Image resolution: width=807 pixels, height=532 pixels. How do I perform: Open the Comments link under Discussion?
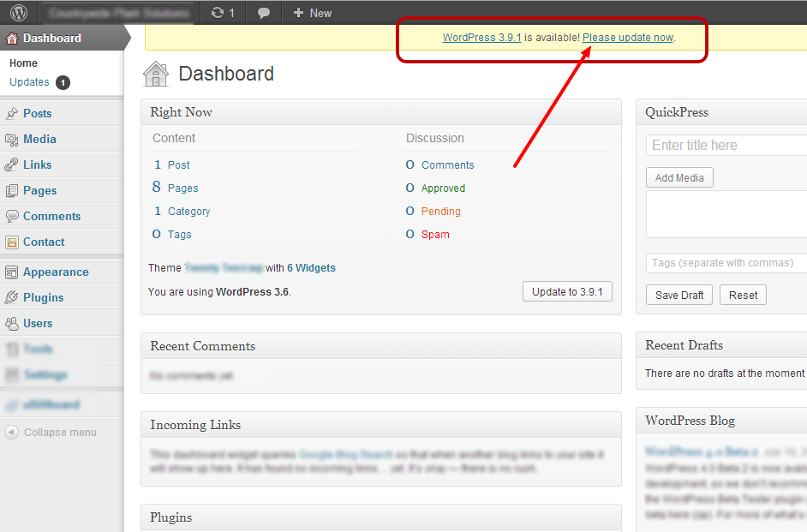(447, 164)
